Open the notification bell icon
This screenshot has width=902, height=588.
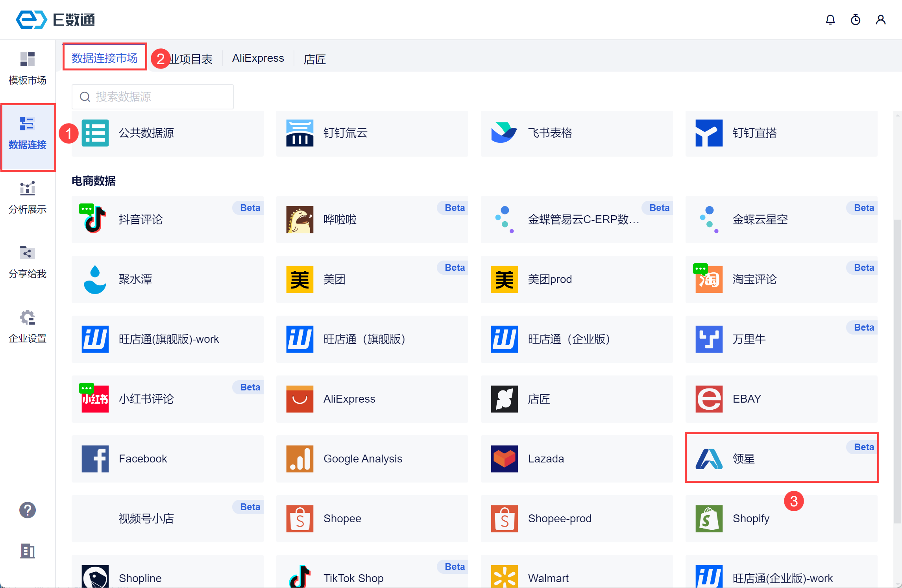click(830, 20)
